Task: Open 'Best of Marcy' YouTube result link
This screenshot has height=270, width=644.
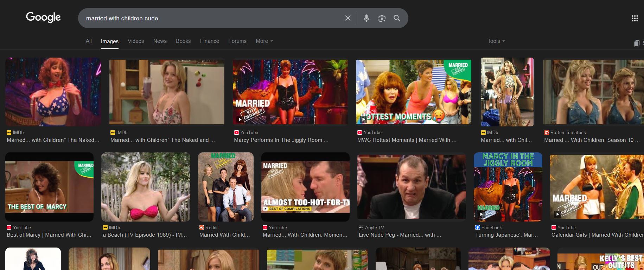Action: pyautogui.click(x=49, y=235)
